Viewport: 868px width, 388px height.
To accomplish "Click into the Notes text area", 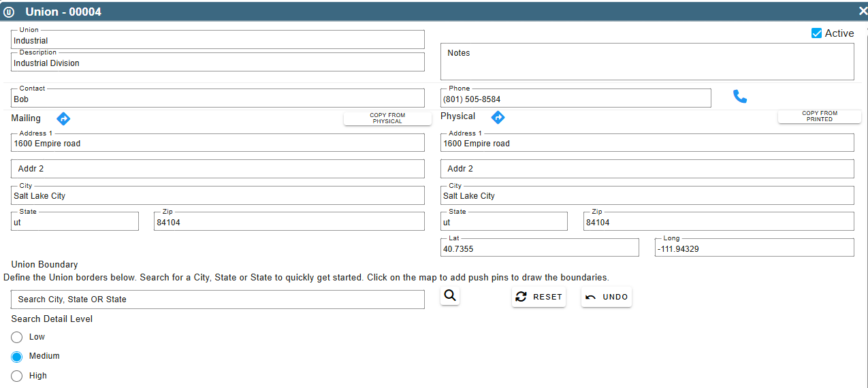I will point(647,62).
